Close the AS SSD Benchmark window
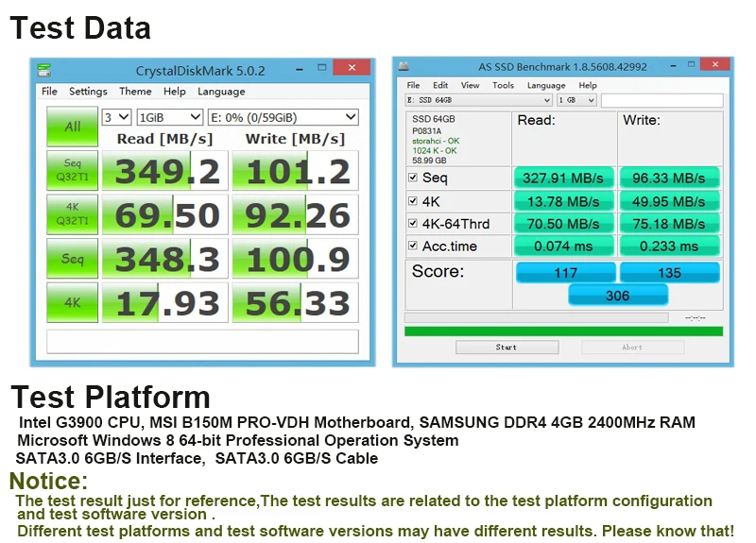756x543 pixels. 715,64
